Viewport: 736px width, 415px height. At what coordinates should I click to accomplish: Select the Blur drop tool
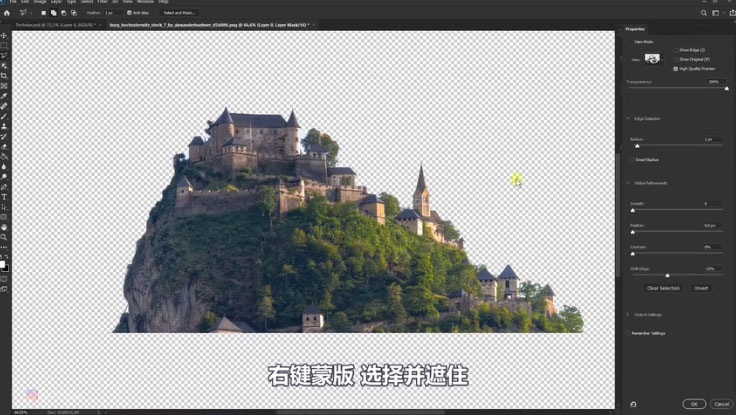[x=4, y=167]
